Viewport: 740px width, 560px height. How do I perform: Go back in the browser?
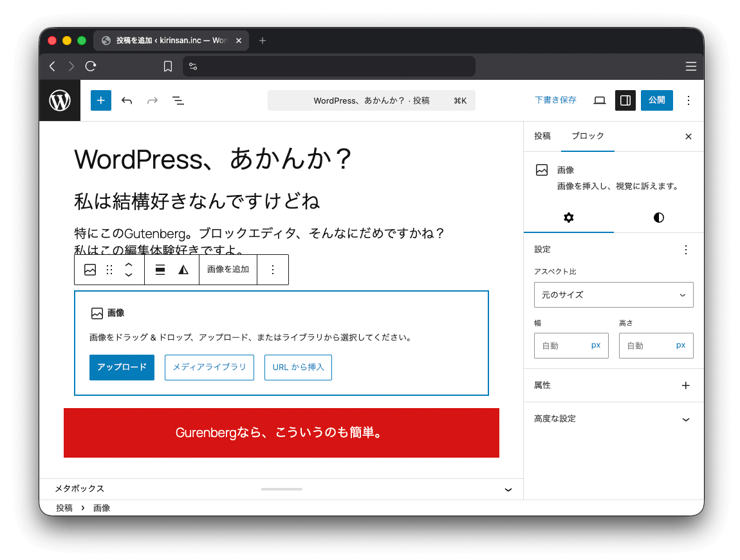click(52, 66)
